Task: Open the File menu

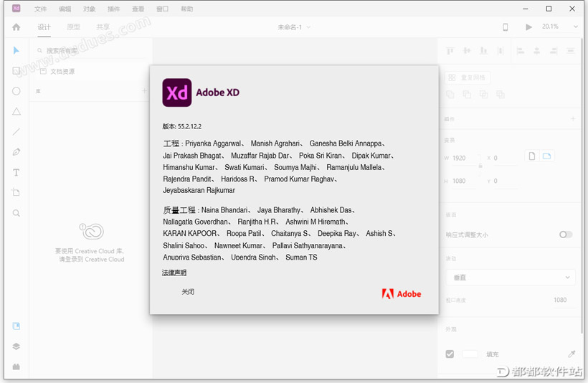Action: point(40,9)
